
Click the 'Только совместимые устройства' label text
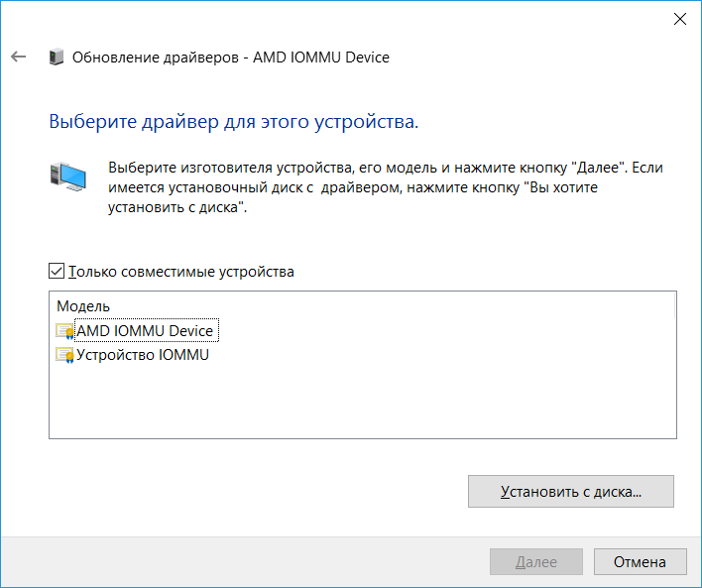click(181, 271)
